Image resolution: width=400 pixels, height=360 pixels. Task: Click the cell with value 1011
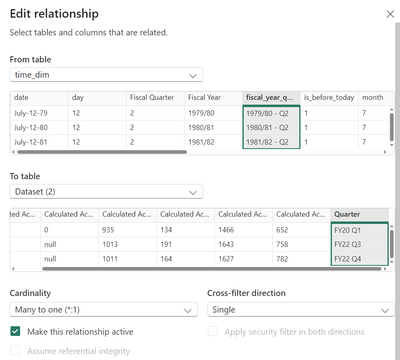(127, 259)
